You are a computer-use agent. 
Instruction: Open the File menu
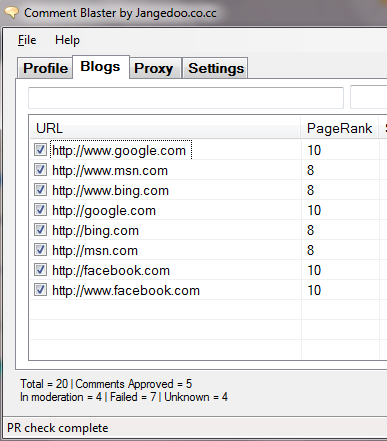coord(27,40)
